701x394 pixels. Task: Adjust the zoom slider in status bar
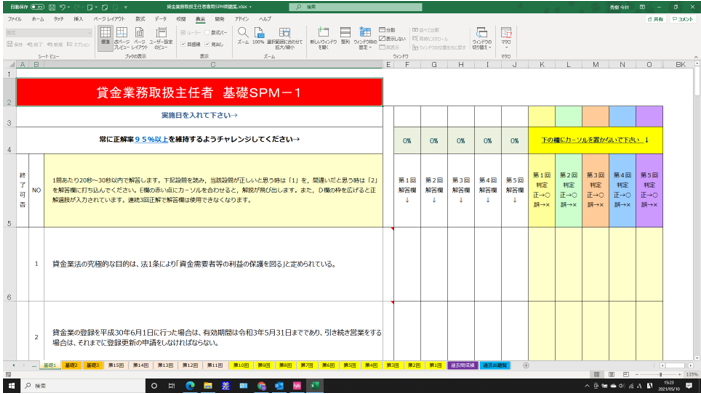point(661,374)
